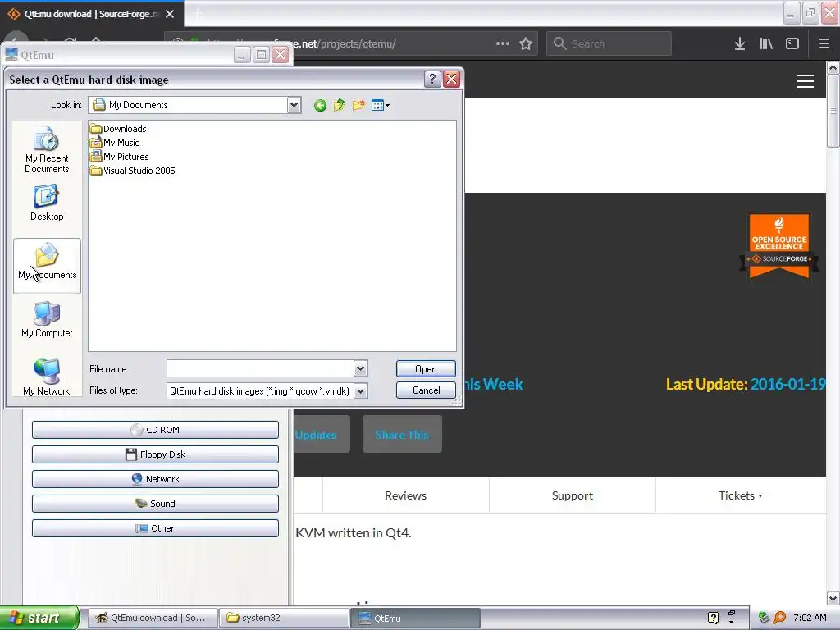
Task: Click the taskbar clock showing 7:02 AM
Action: [810, 619]
